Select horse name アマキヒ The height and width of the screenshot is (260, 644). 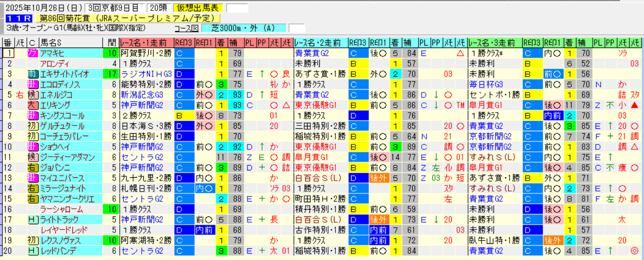click(51, 53)
